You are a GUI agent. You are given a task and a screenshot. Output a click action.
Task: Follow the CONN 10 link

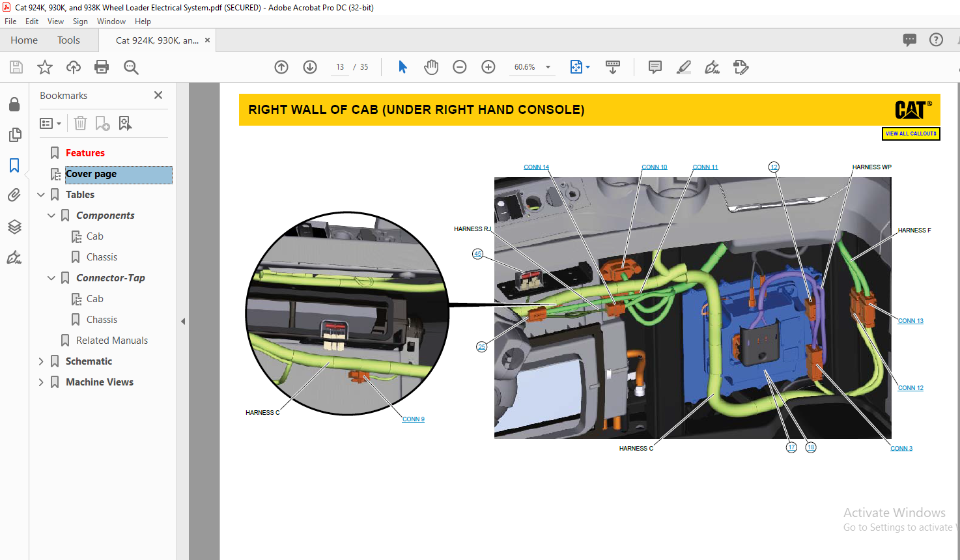click(654, 167)
